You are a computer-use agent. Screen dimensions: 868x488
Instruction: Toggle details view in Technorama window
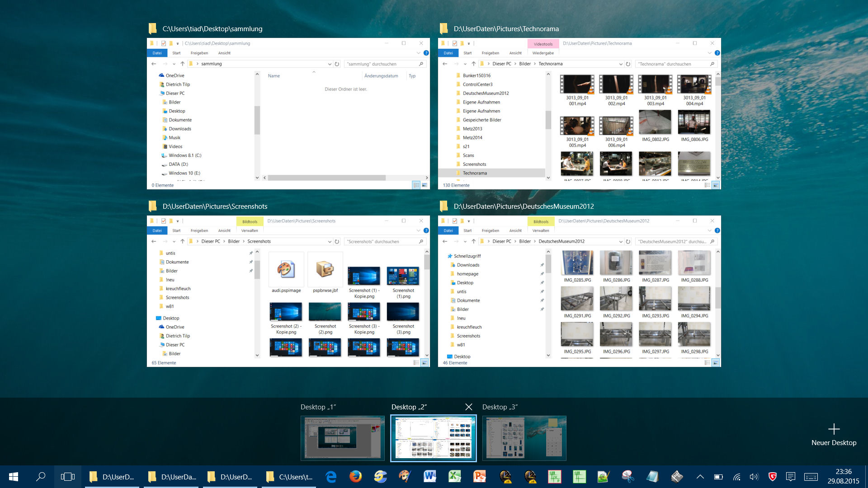point(707,185)
